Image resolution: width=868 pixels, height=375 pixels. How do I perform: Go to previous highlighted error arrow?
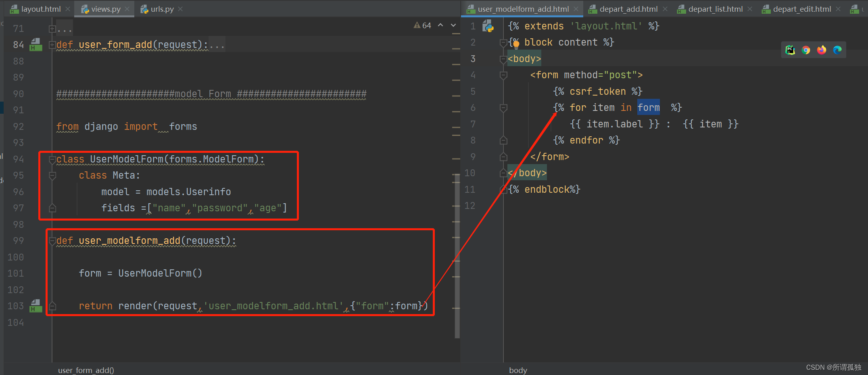440,25
